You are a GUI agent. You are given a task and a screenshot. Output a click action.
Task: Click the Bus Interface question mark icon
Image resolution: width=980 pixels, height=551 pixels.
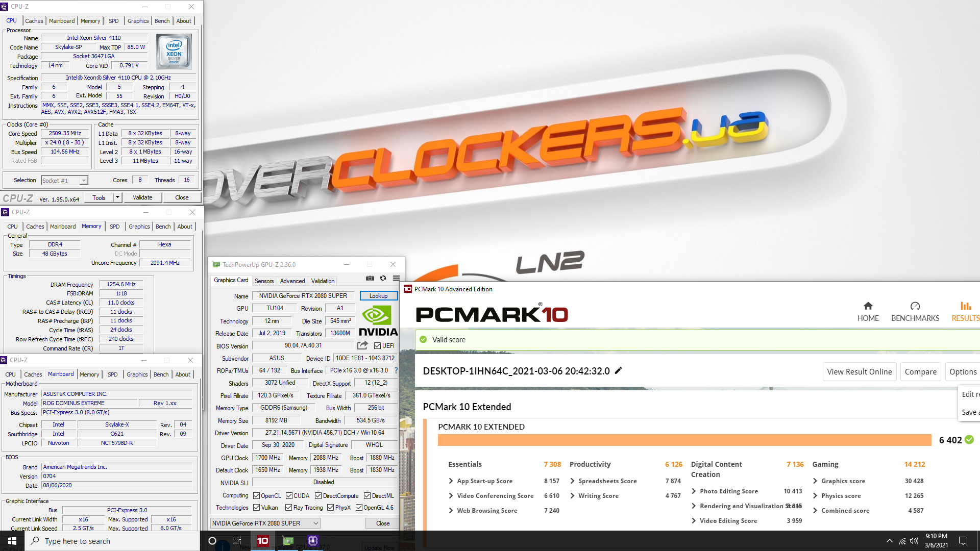pyautogui.click(x=396, y=370)
